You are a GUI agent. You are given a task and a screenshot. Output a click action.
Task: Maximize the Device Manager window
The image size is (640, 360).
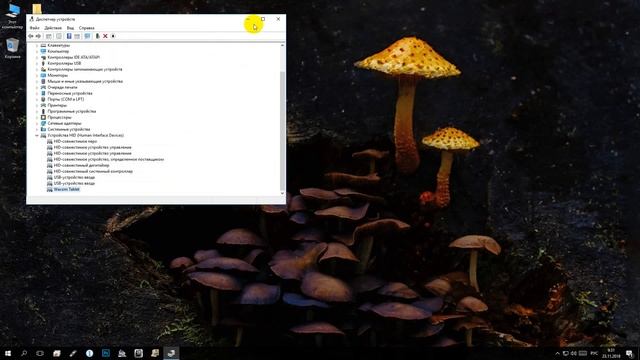coord(263,19)
